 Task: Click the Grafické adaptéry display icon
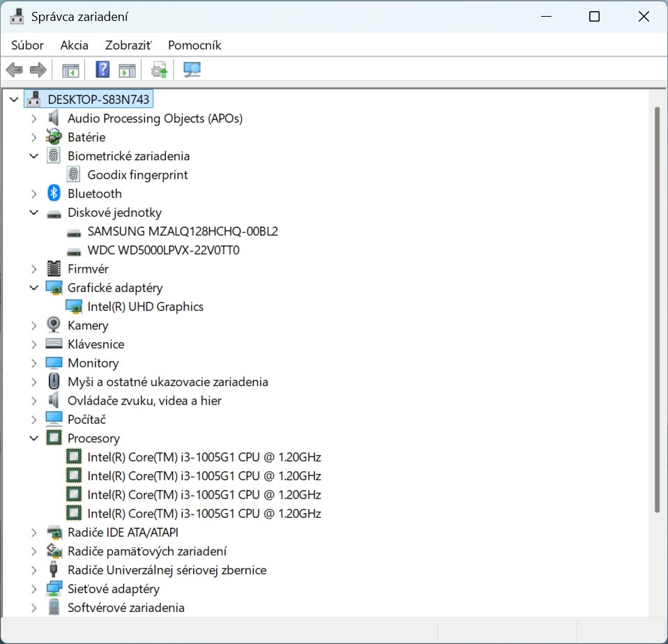coord(54,288)
